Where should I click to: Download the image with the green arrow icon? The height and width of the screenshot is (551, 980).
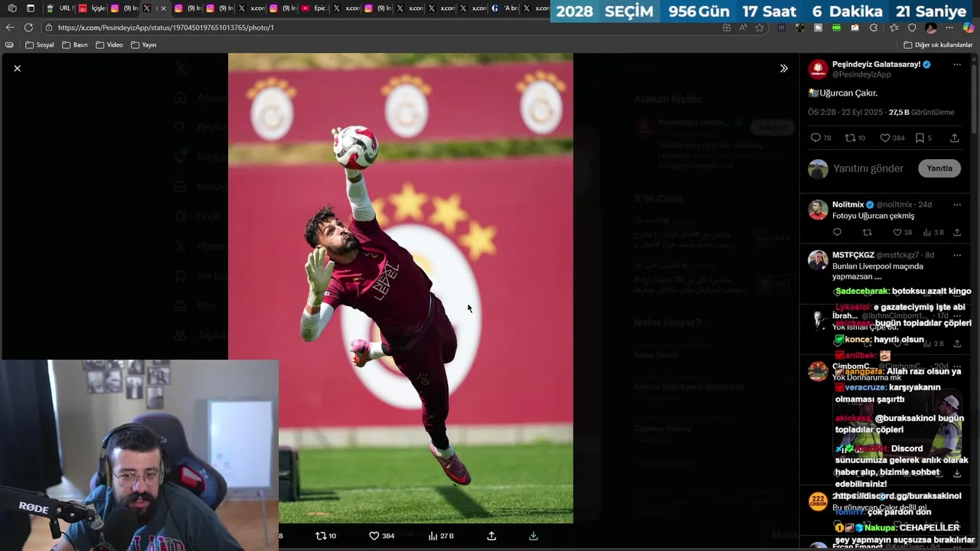click(x=534, y=536)
